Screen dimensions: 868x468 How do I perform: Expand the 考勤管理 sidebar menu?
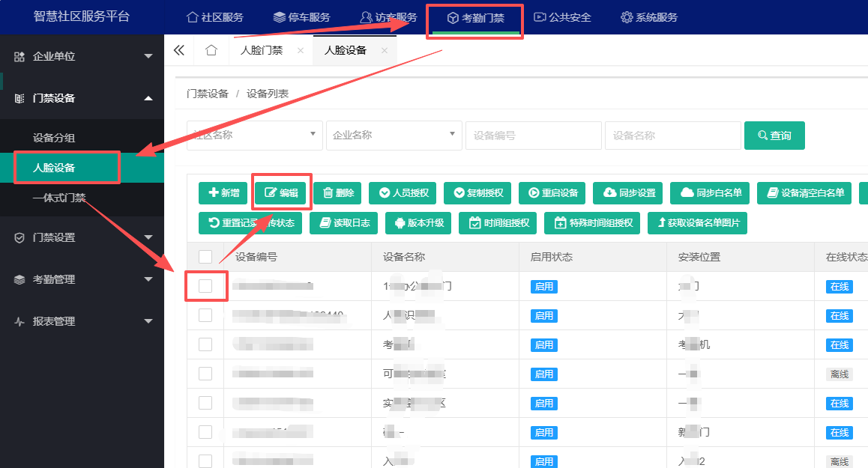pos(82,279)
